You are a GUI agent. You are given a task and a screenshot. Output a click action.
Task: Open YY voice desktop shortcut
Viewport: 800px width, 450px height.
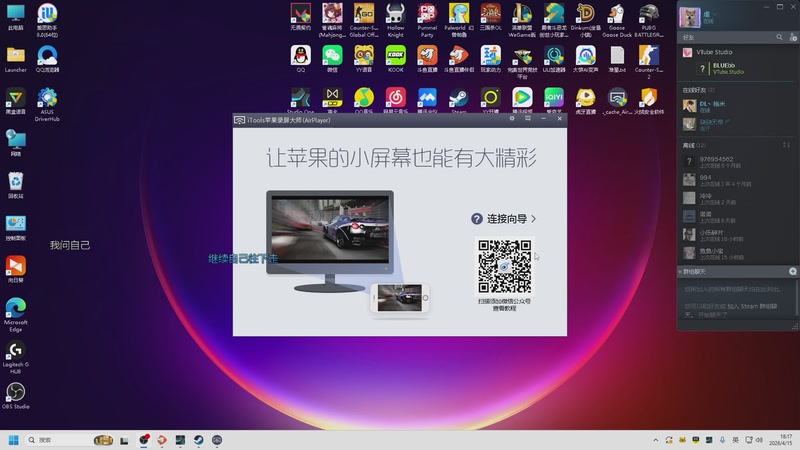(364, 59)
